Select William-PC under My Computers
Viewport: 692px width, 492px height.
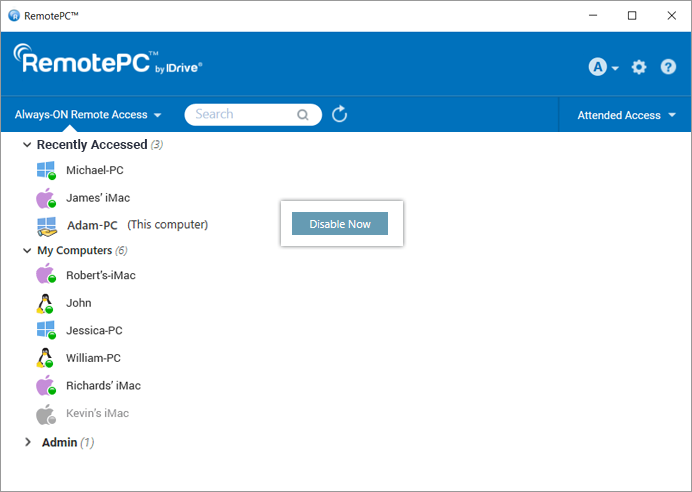(x=93, y=358)
